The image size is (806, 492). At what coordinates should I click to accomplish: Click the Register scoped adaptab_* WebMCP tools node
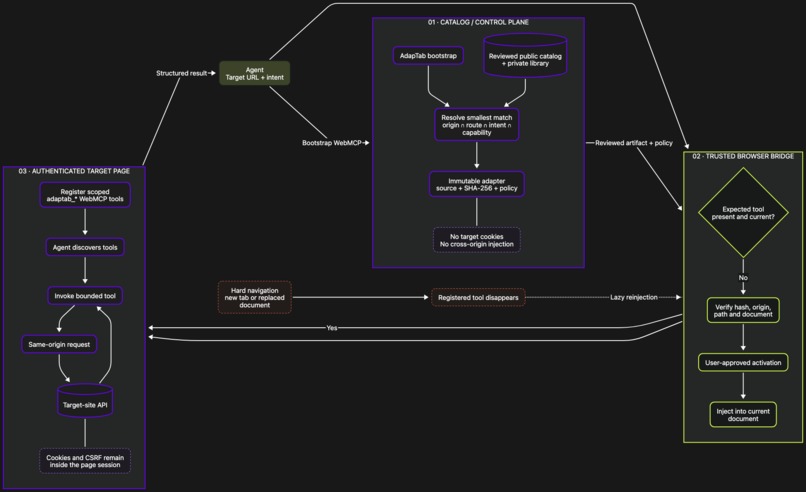pos(85,195)
